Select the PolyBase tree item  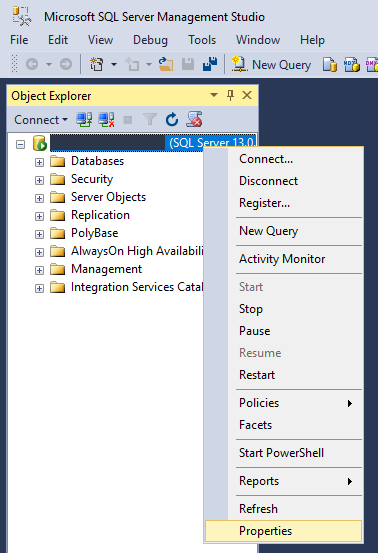[x=94, y=233]
